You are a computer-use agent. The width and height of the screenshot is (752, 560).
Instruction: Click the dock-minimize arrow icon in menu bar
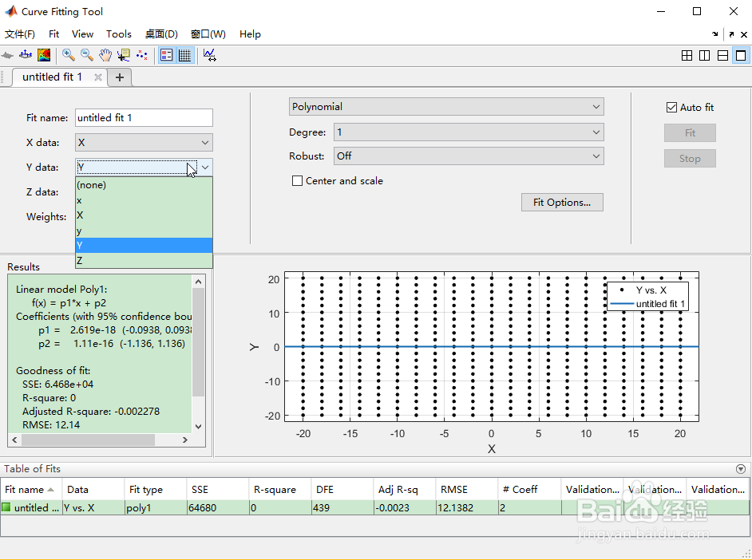point(715,34)
